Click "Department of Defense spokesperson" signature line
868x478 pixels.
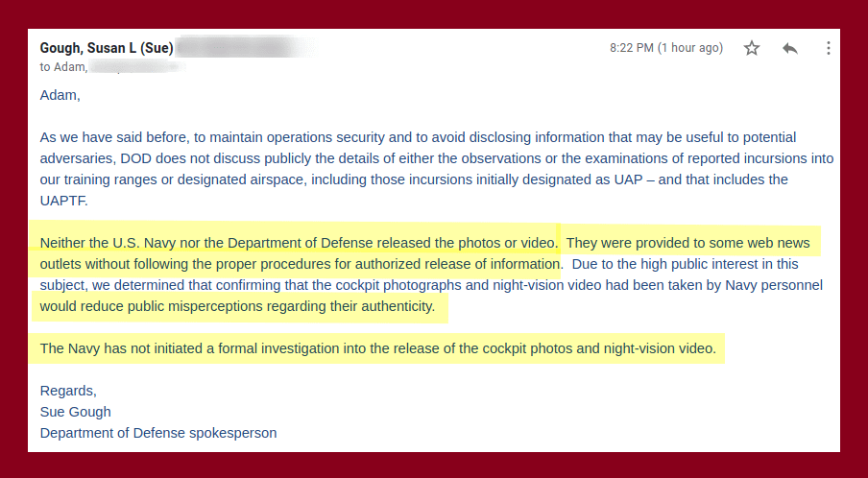coord(158,433)
